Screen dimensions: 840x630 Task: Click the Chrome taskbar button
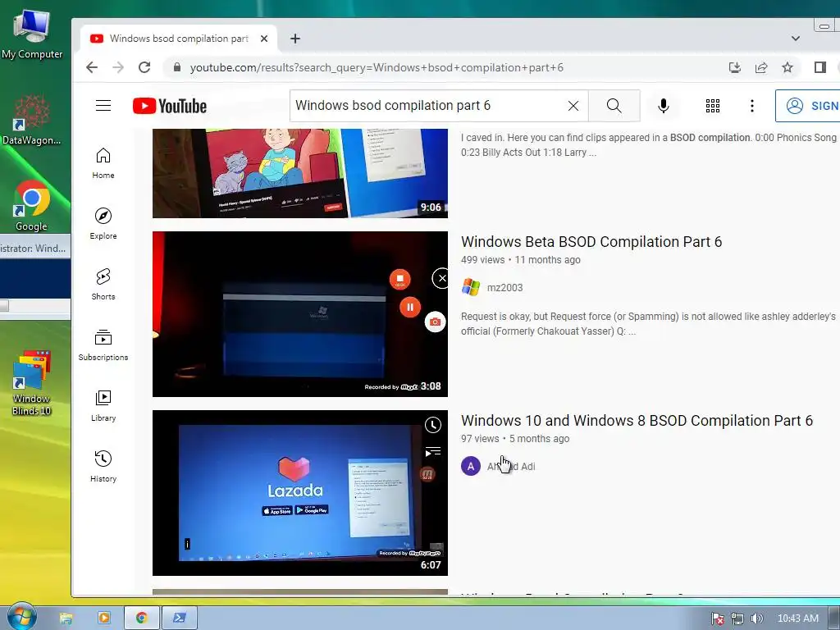[141, 618]
